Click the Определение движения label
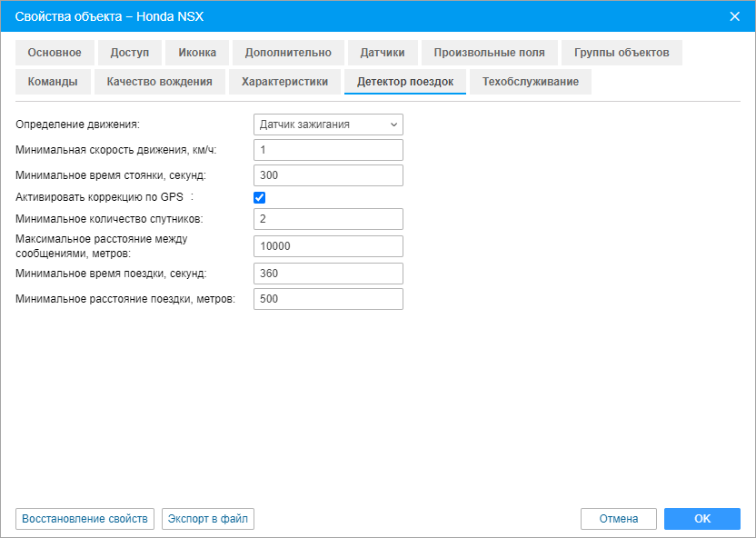 [x=77, y=125]
